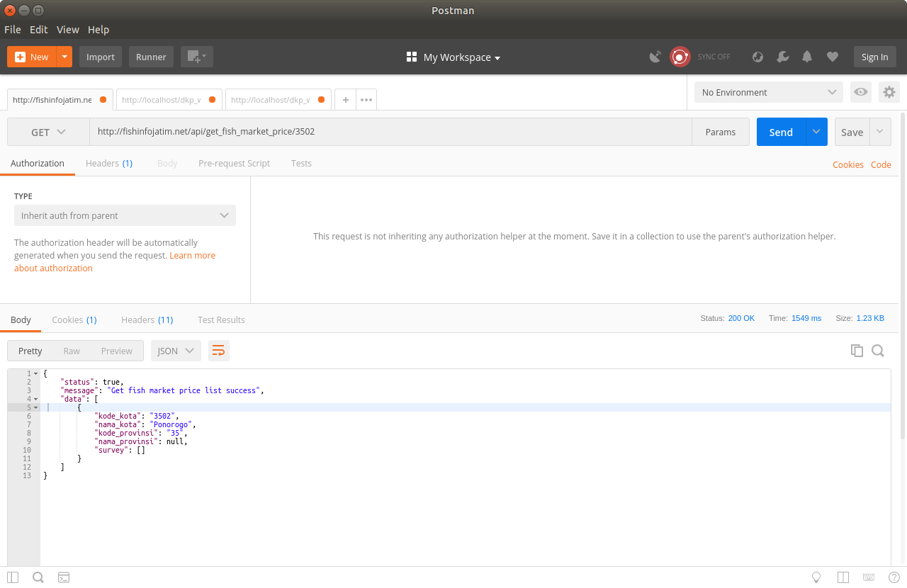907x588 pixels.
Task: Open the Postman console icon in status bar
Action: point(64,577)
